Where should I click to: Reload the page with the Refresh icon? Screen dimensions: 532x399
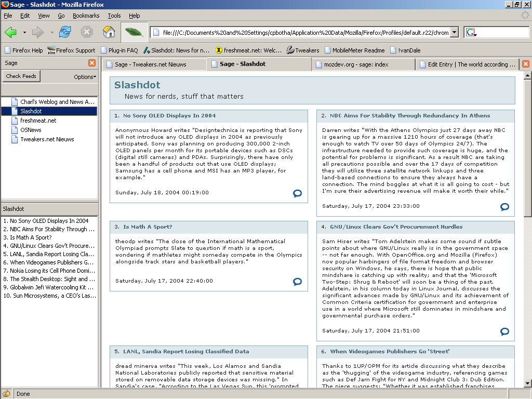click(65, 32)
